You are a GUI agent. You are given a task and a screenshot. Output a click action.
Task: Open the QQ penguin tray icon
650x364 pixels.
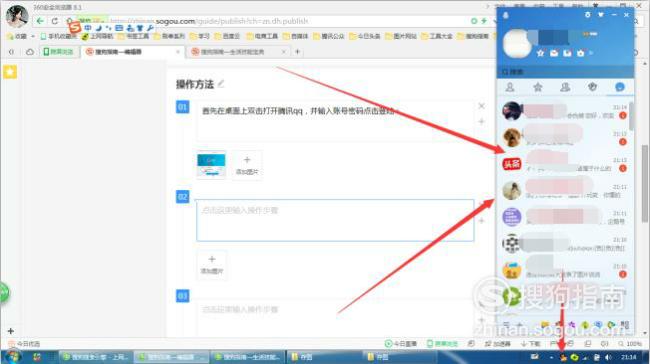[563, 357]
